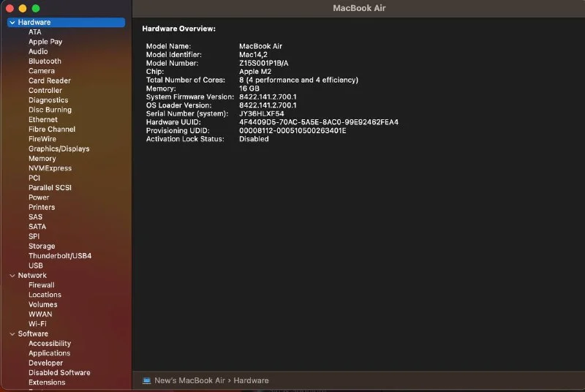Select the Power sidebar item

coord(39,197)
